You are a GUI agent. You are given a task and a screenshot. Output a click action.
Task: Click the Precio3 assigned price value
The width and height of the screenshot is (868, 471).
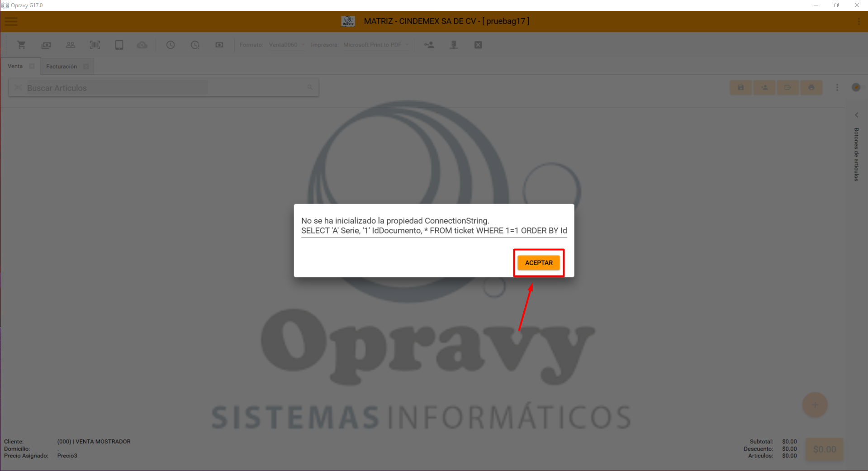(67, 456)
